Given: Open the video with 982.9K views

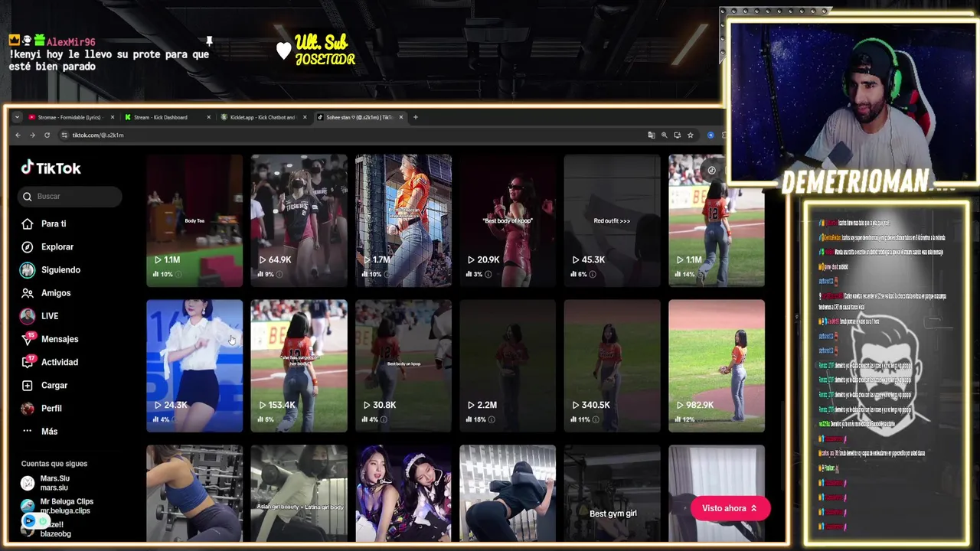Looking at the screenshot, I should (717, 366).
